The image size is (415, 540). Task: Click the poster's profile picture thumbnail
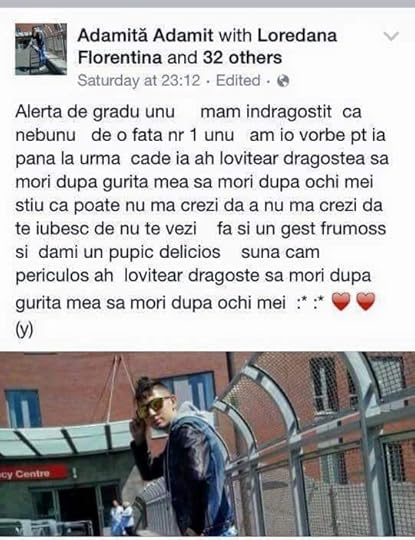click(x=41, y=49)
